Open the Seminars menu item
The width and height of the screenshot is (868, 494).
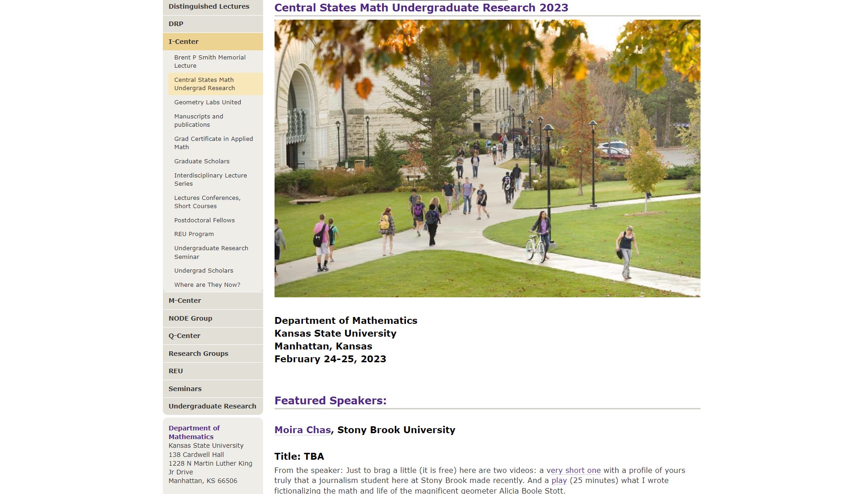[x=185, y=389]
